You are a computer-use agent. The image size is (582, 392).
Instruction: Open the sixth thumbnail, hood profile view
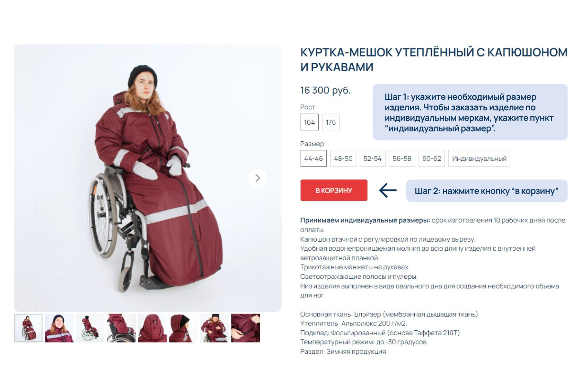tap(183, 328)
